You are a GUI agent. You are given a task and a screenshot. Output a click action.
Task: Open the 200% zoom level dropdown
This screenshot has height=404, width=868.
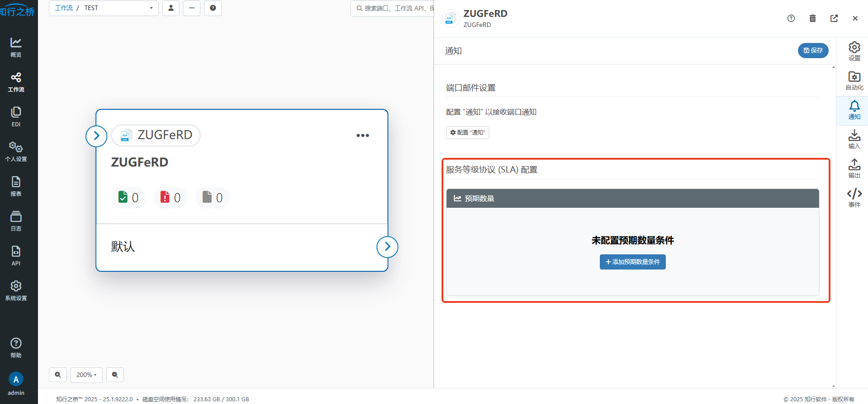86,375
